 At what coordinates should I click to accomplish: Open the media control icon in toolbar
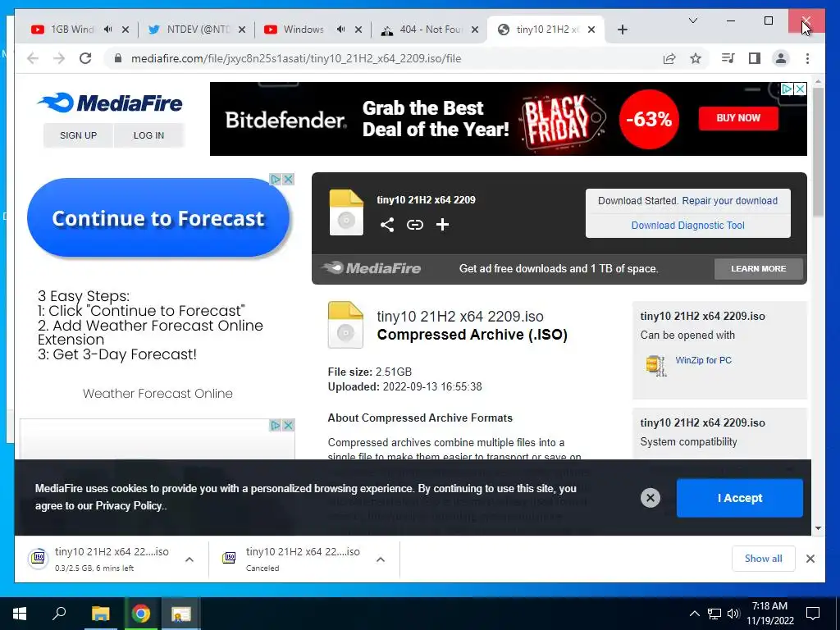pos(728,58)
